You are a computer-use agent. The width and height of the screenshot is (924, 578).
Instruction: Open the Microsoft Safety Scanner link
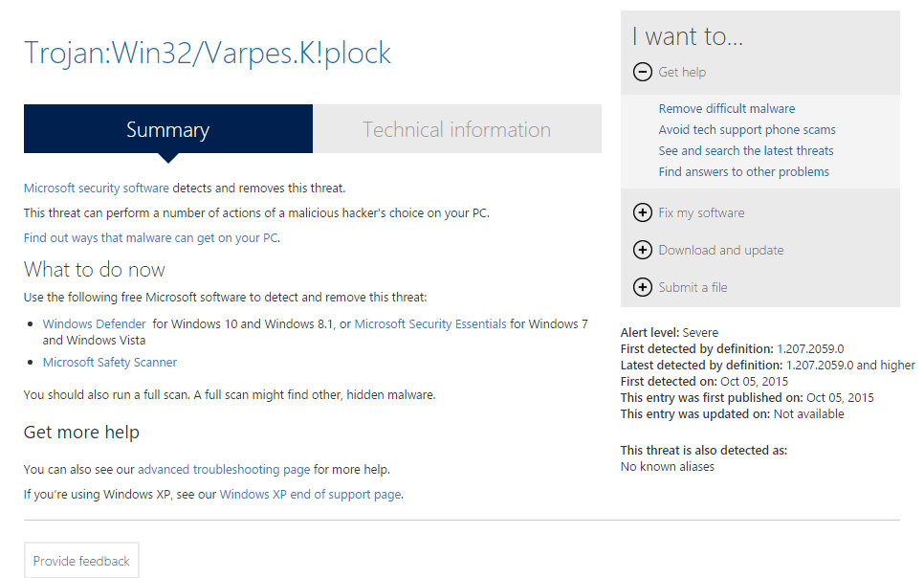pyautogui.click(x=110, y=362)
